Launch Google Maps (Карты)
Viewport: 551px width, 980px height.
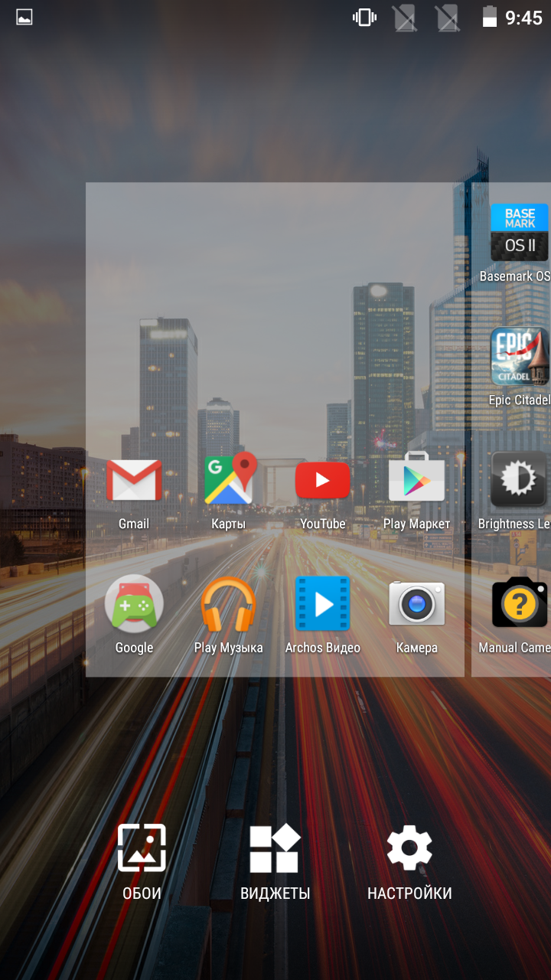[229, 492]
